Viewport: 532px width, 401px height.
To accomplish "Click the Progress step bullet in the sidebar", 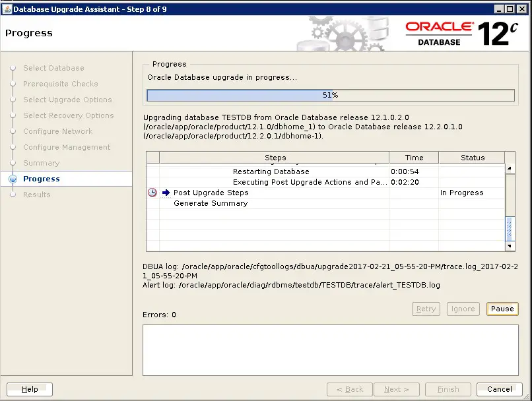I will (13, 179).
